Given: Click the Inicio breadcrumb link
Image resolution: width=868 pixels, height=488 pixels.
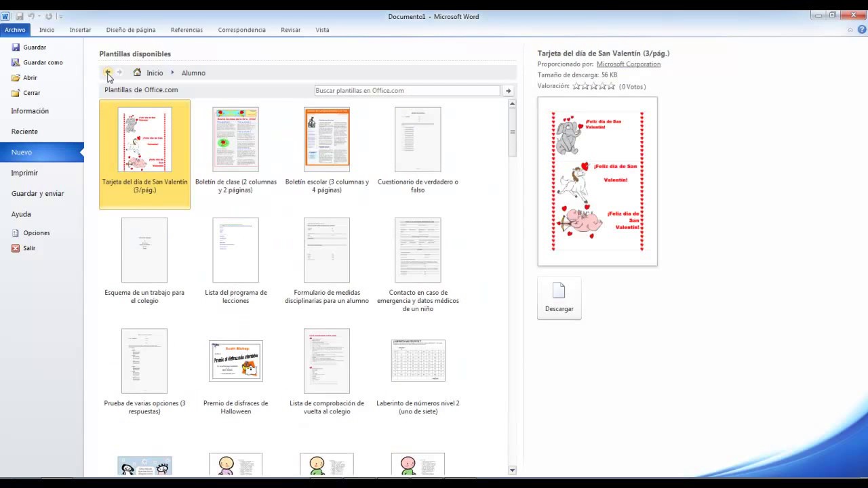Looking at the screenshot, I should (155, 73).
